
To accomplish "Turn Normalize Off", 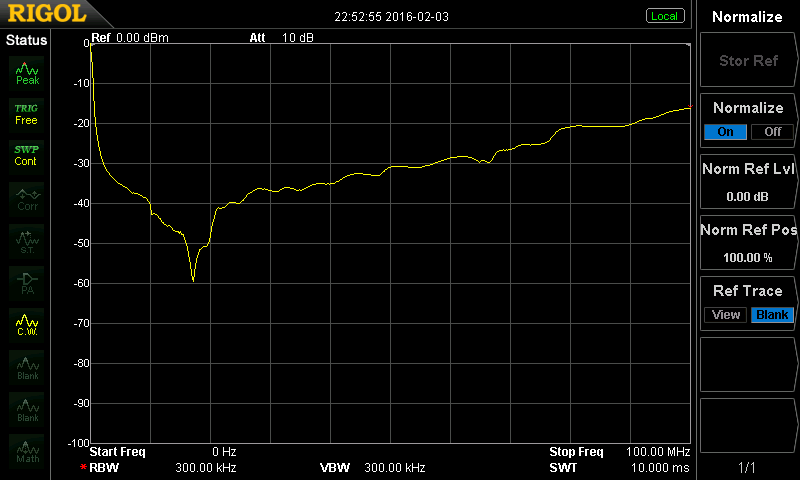I will 772,132.
